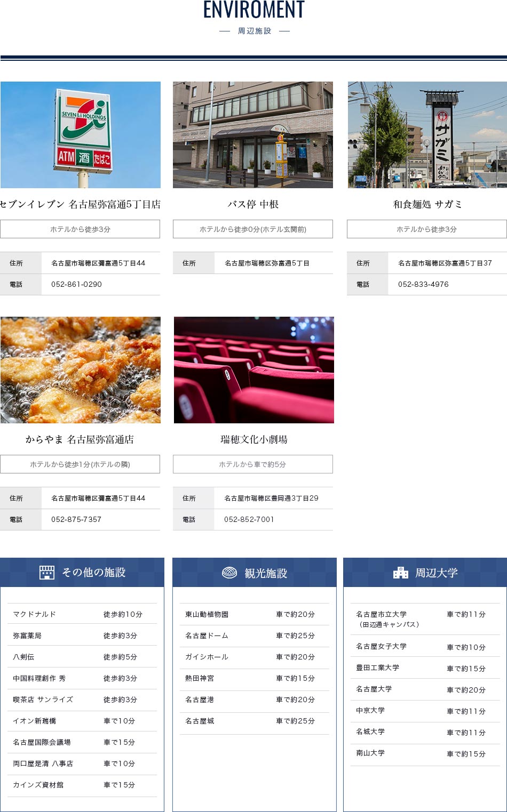Image resolution: width=507 pixels, height=812 pixels.
Task: Click the 観光施設 panel heading
Action: click(266, 573)
